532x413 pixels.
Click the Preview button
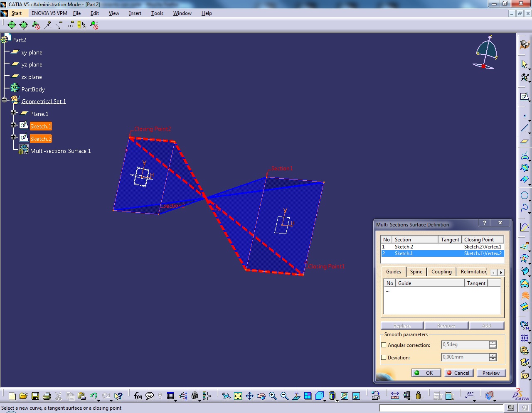tap(491, 373)
